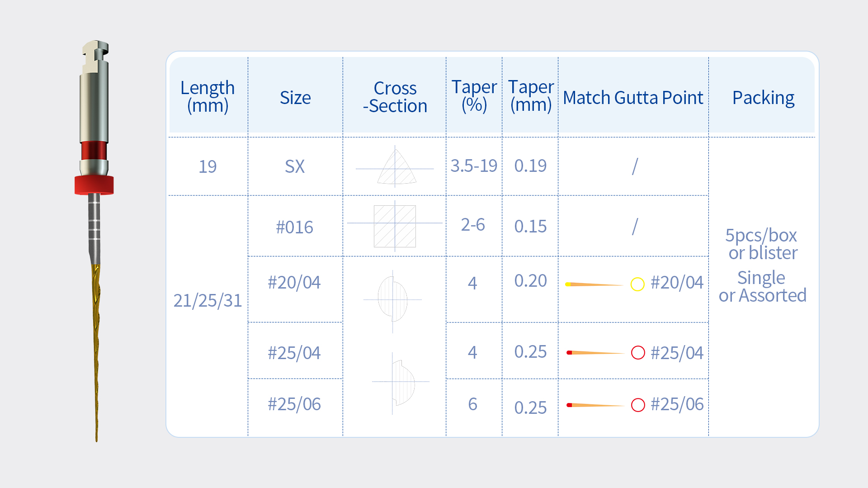Screen dimensions: 868x488
Task: Click the #25/06 red-tipped gutta point
Action: (x=594, y=405)
